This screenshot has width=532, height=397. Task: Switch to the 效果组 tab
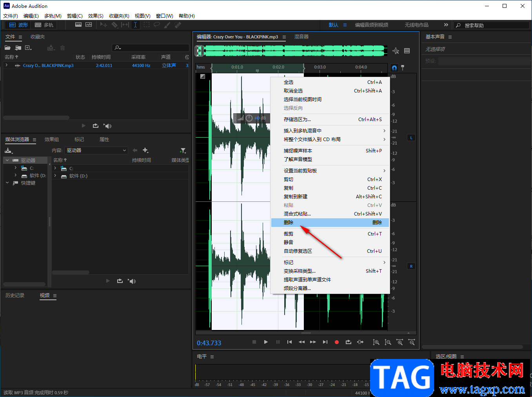pos(52,140)
